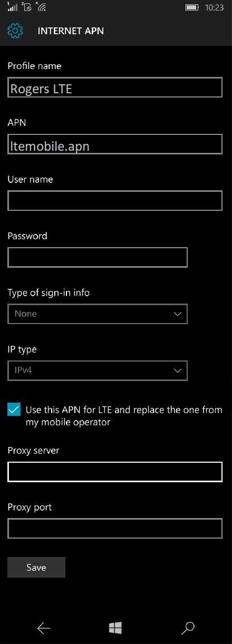Select the Proxy server input field
This screenshot has height=644, width=232.
(115, 472)
